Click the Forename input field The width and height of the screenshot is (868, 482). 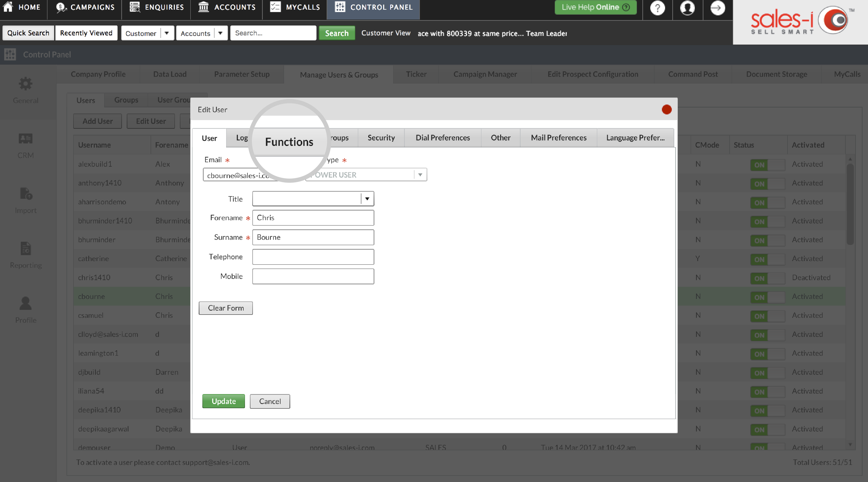pyautogui.click(x=313, y=217)
